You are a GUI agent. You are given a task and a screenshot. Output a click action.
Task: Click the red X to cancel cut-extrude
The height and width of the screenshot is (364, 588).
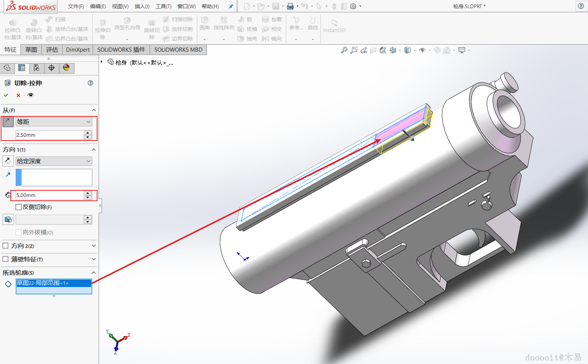18,95
